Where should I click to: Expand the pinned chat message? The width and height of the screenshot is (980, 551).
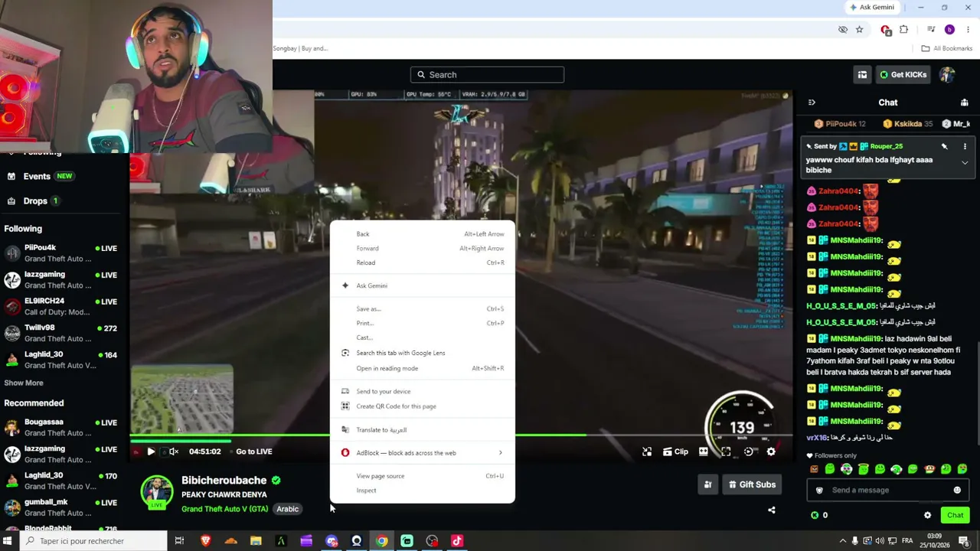(x=965, y=163)
